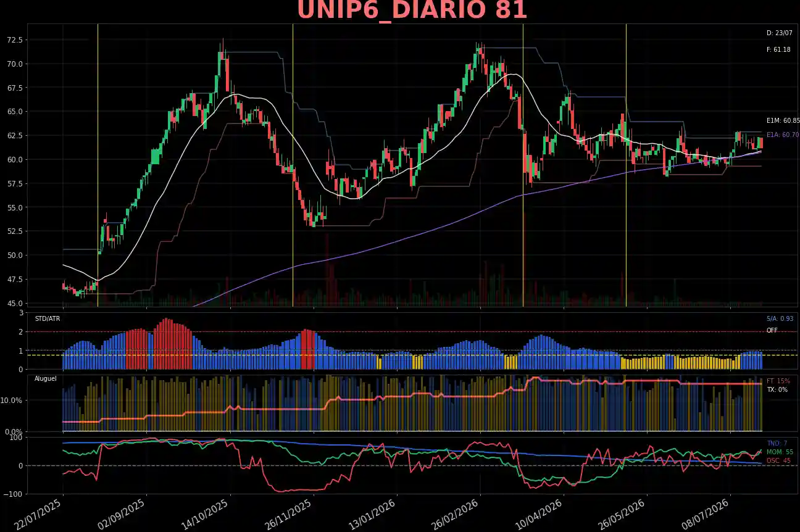Click the yellow vertical line before 26/05/2026

[x=626, y=165]
